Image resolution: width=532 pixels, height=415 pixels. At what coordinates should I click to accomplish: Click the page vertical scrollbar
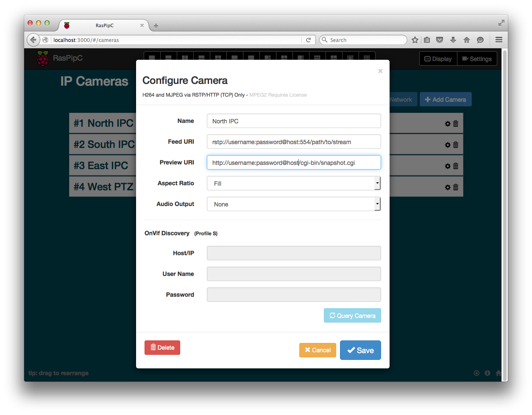tap(504, 215)
